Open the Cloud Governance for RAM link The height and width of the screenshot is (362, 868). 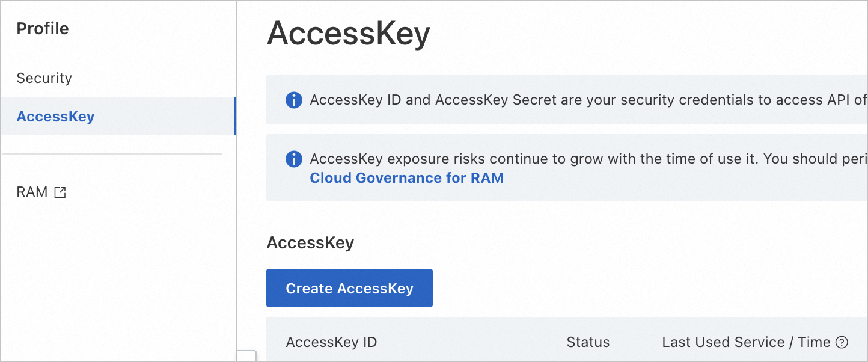click(x=406, y=178)
